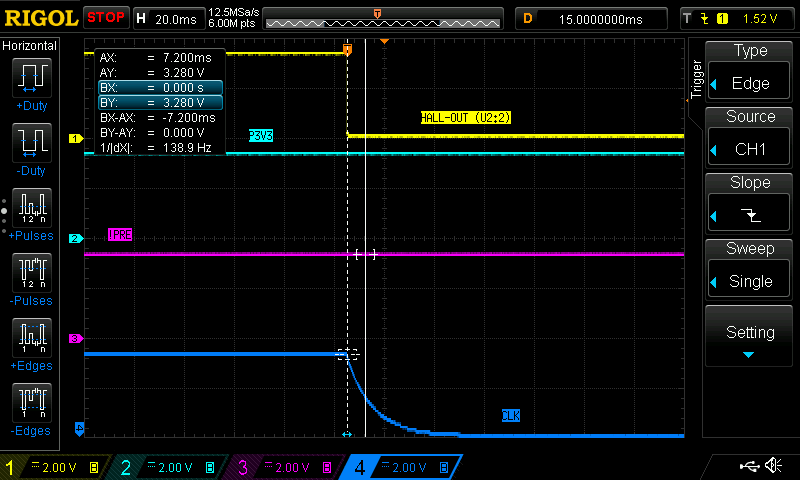Pick the -Edges measurement icon
800x480 pixels.
[x=32, y=402]
